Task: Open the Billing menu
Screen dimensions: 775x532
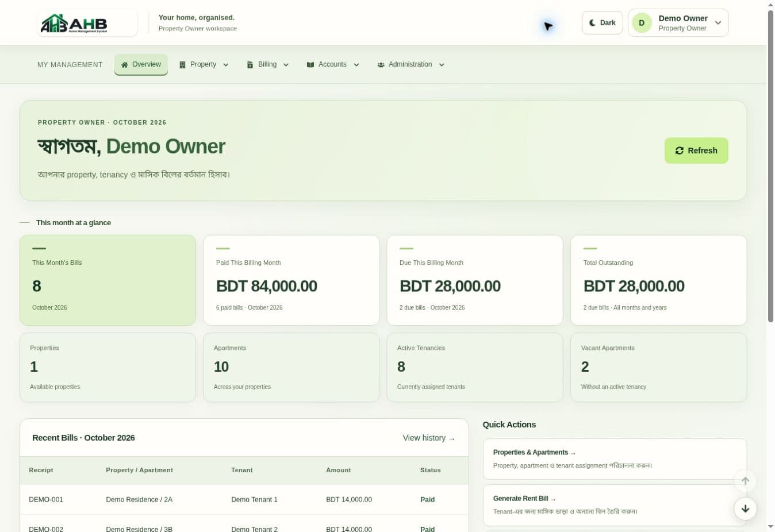Action: click(268, 64)
